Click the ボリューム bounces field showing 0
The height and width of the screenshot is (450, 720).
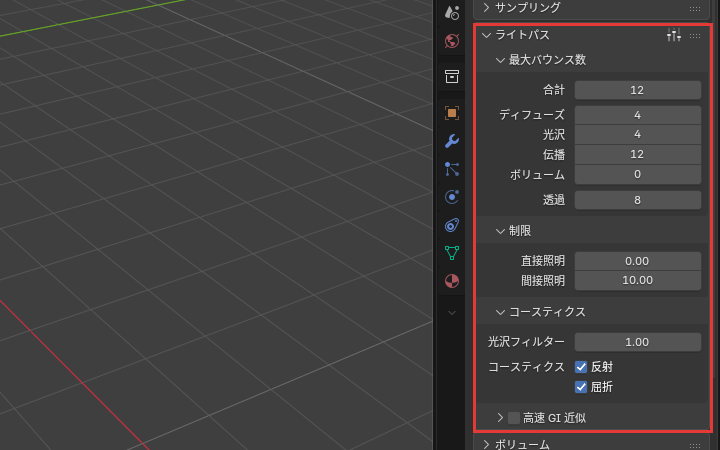click(638, 174)
